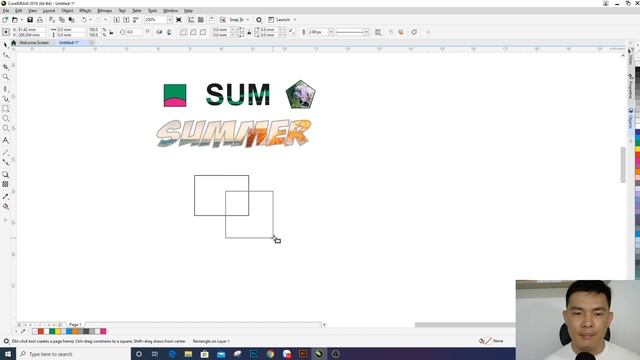Screen dimensions: 640x360
Task: Open the Effects menu
Action: (85, 11)
